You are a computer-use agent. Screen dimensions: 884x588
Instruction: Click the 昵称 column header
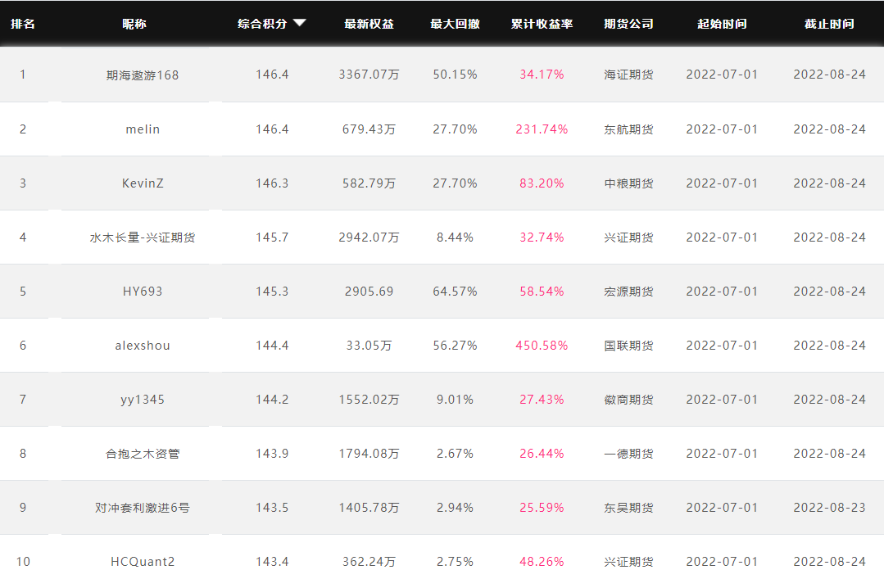coord(134,24)
